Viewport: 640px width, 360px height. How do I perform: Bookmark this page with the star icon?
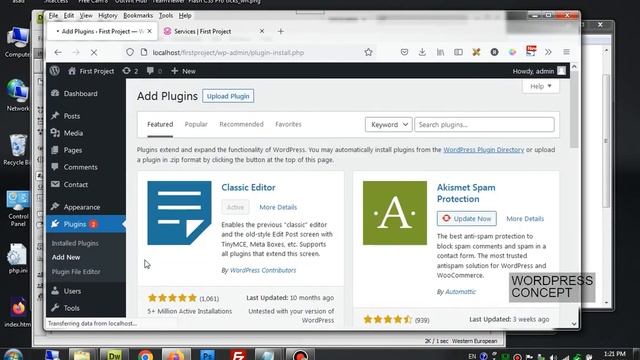(x=369, y=52)
